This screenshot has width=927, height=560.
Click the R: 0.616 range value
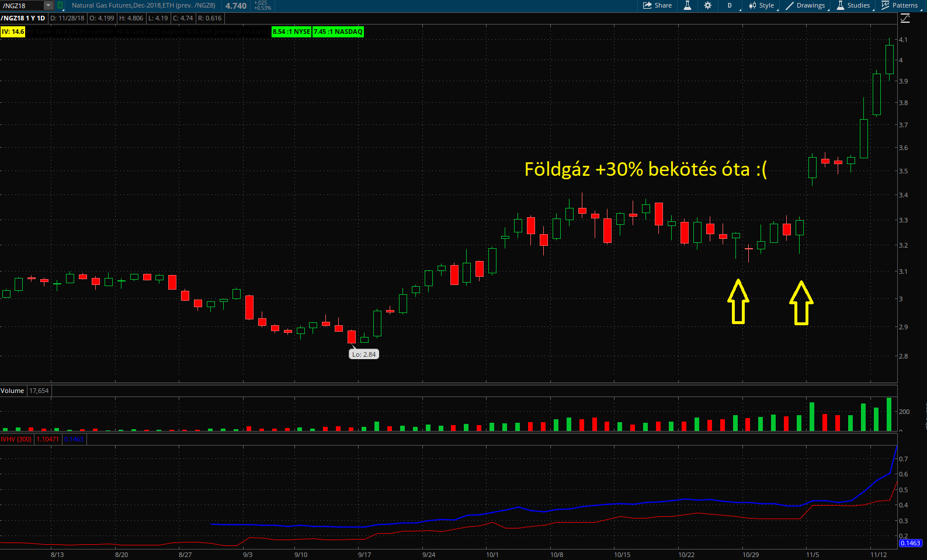pos(210,18)
